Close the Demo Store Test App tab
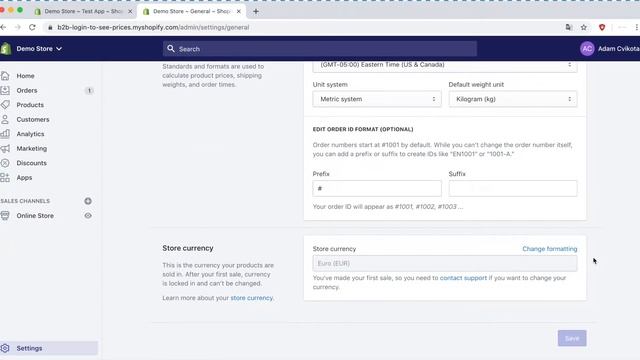 click(x=130, y=11)
